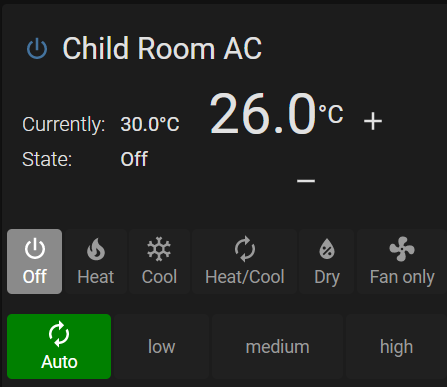The height and width of the screenshot is (387, 447).
Task: Select the Heat/Cool mode with cycle arrows icon
Action: [x=245, y=261]
